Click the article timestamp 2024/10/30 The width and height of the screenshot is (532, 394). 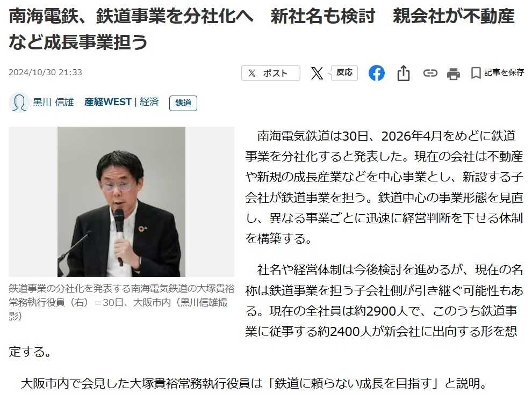pyautogui.click(x=45, y=72)
